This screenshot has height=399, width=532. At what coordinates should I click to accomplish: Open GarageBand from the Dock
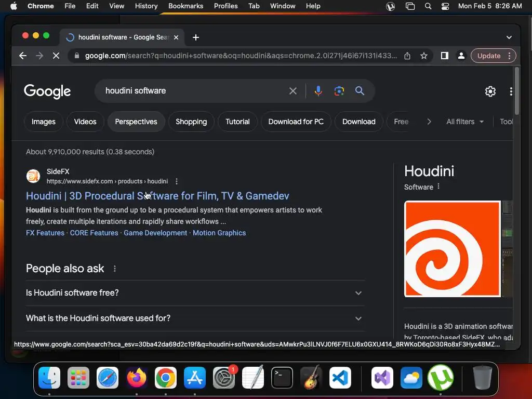(311, 378)
